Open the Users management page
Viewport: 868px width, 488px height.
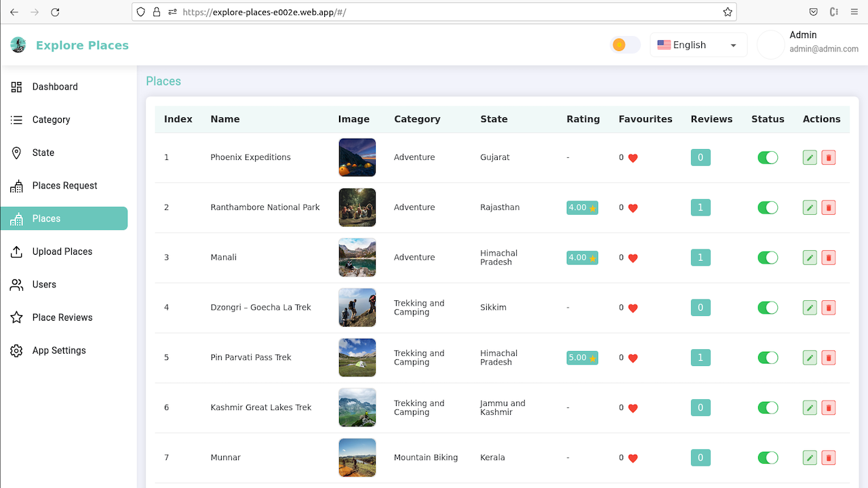coord(45,285)
